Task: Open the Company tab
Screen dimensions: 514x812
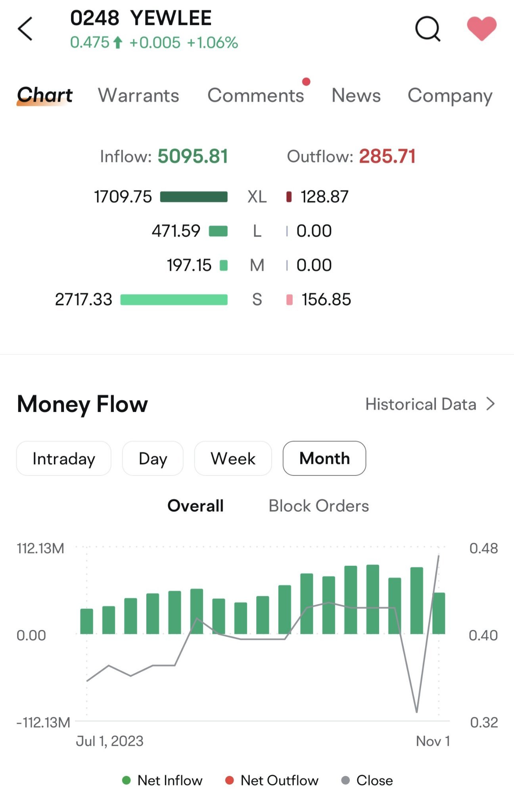Action: (x=450, y=96)
